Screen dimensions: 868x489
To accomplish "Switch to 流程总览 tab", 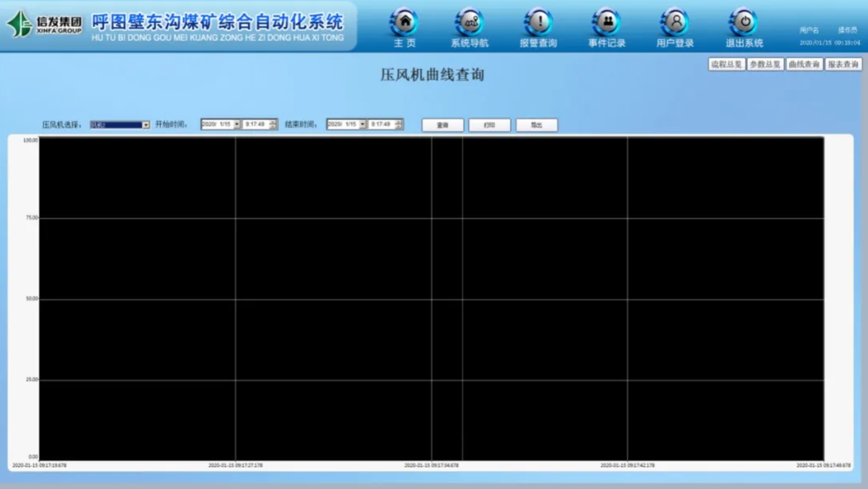I will (726, 64).
